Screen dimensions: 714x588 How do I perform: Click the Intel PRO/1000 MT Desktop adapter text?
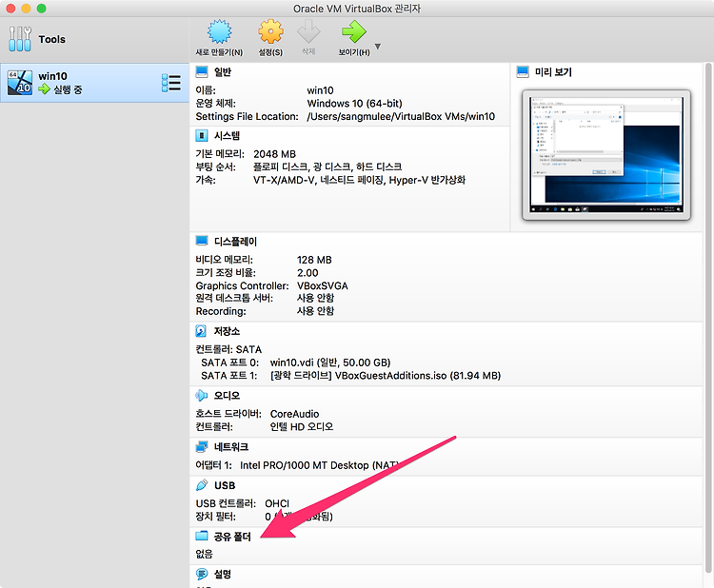[x=319, y=465]
